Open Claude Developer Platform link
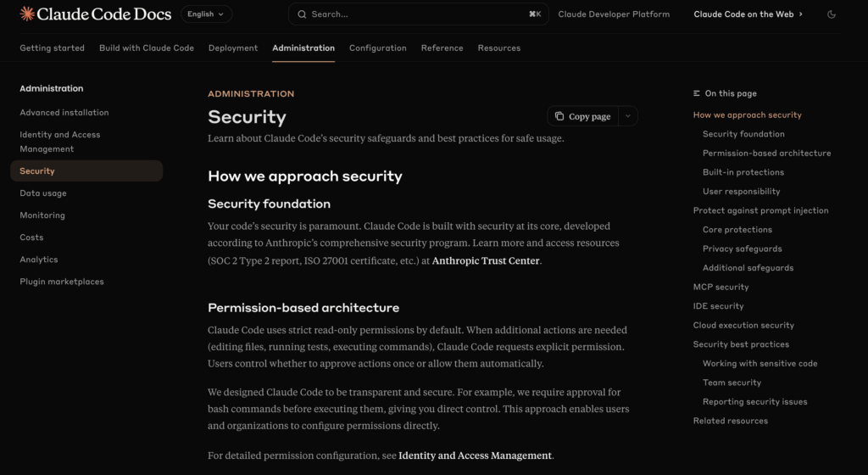Image resolution: width=868 pixels, height=475 pixels. pyautogui.click(x=614, y=14)
